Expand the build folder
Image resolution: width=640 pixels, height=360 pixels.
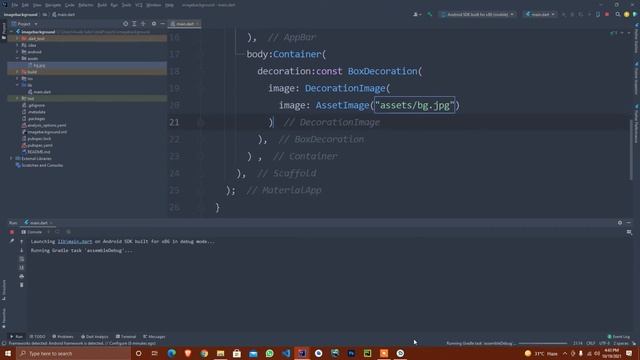tap(17, 72)
